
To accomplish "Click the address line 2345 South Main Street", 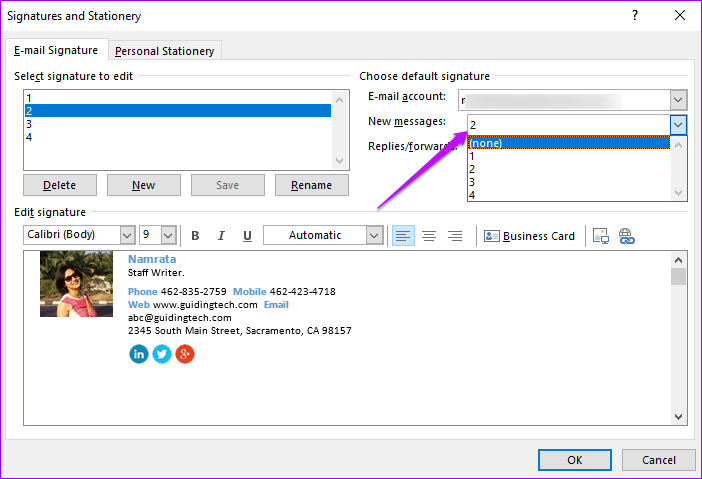I will (240, 331).
